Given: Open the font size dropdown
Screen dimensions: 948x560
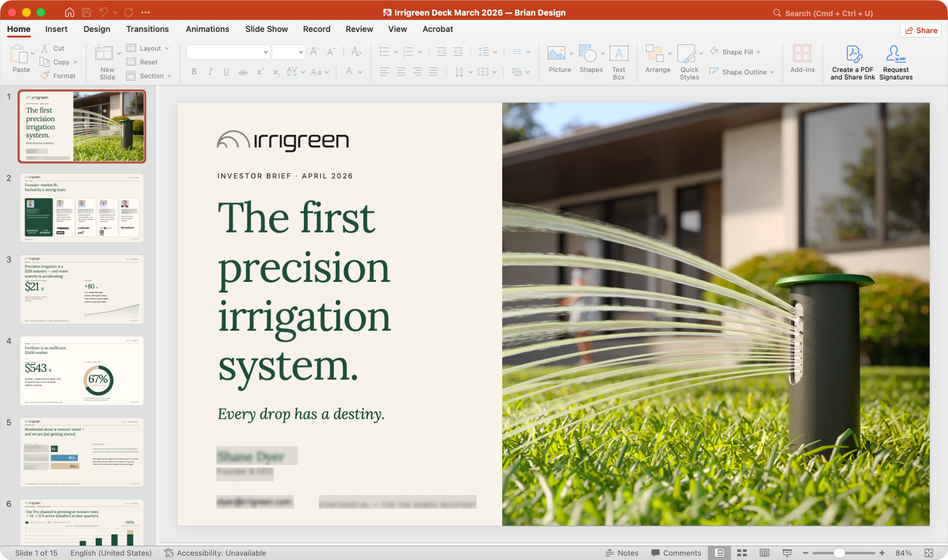Looking at the screenshot, I should 301,52.
